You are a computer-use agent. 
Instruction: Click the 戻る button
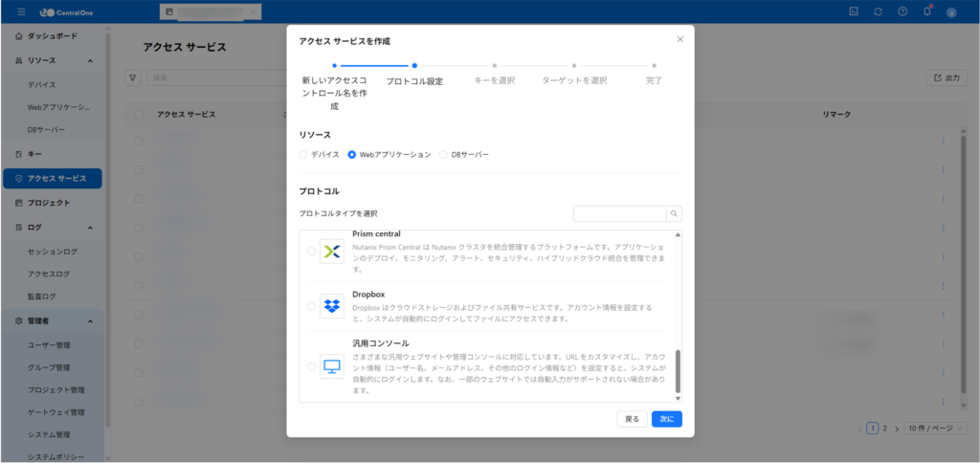(632, 419)
